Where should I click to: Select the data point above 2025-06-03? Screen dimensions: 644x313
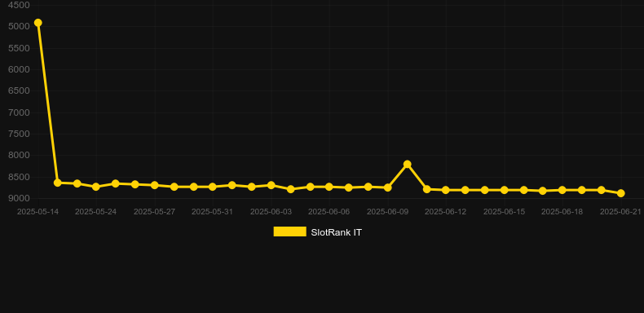pyautogui.click(x=271, y=185)
